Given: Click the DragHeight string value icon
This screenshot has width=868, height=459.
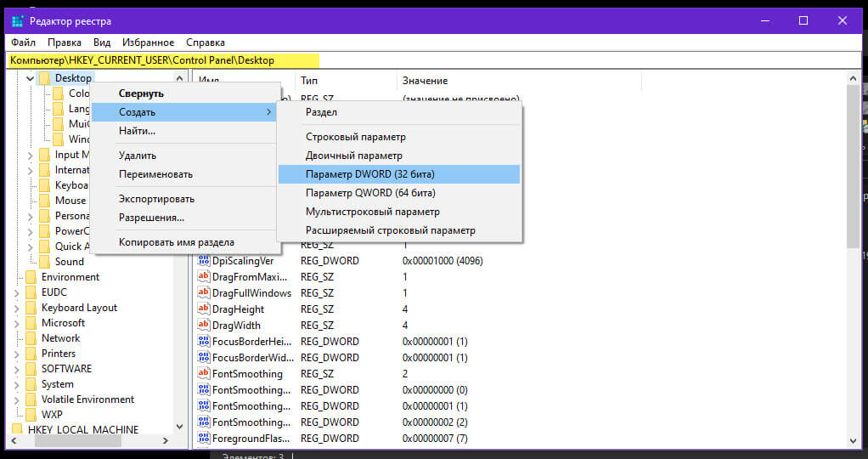Looking at the screenshot, I should click(204, 309).
